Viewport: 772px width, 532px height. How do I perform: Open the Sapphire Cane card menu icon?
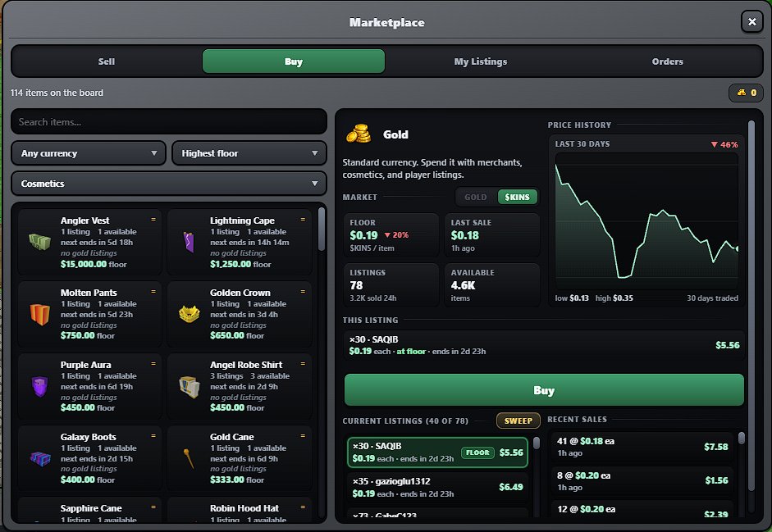(153, 507)
